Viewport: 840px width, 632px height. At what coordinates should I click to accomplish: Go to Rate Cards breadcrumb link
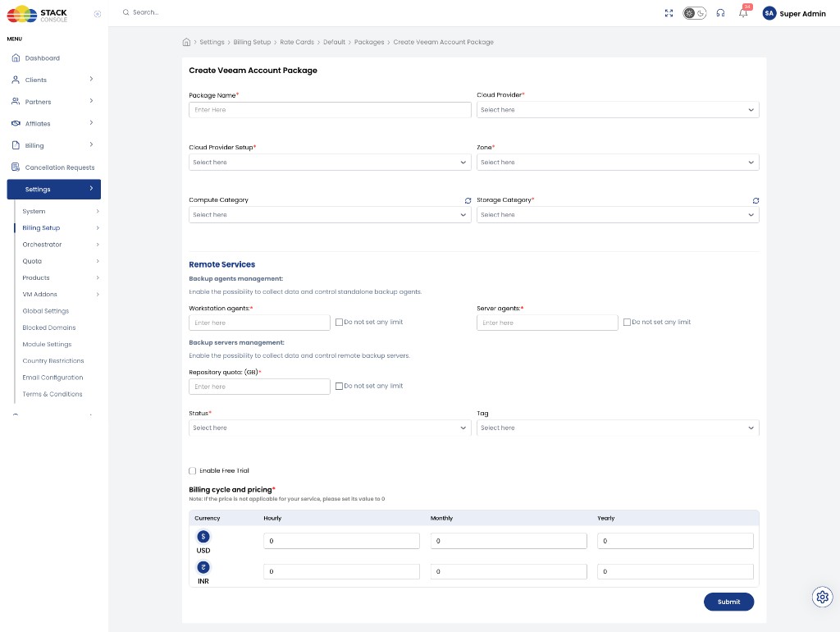click(x=297, y=42)
